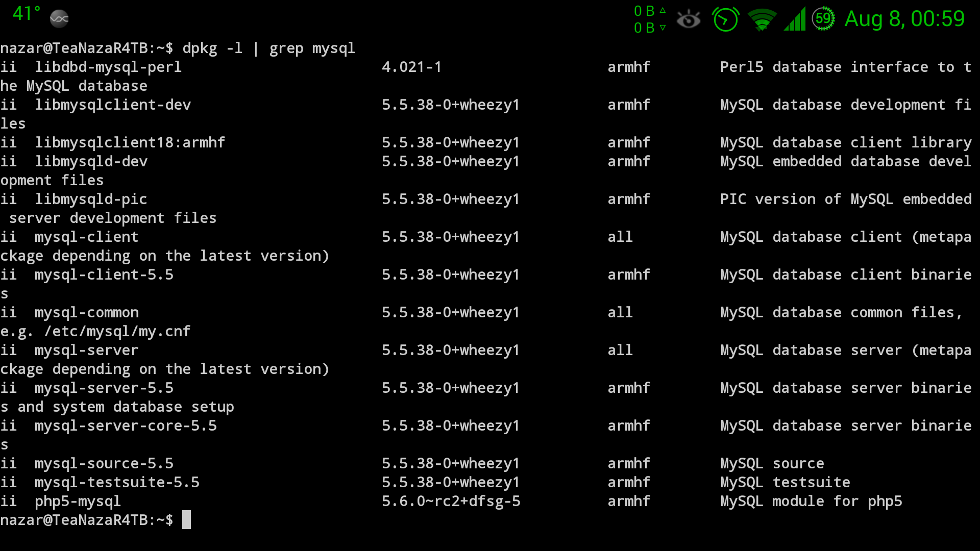The image size is (980, 551).
Task: Click the /etc/mysql/my.cnf path text
Action: tap(117, 332)
